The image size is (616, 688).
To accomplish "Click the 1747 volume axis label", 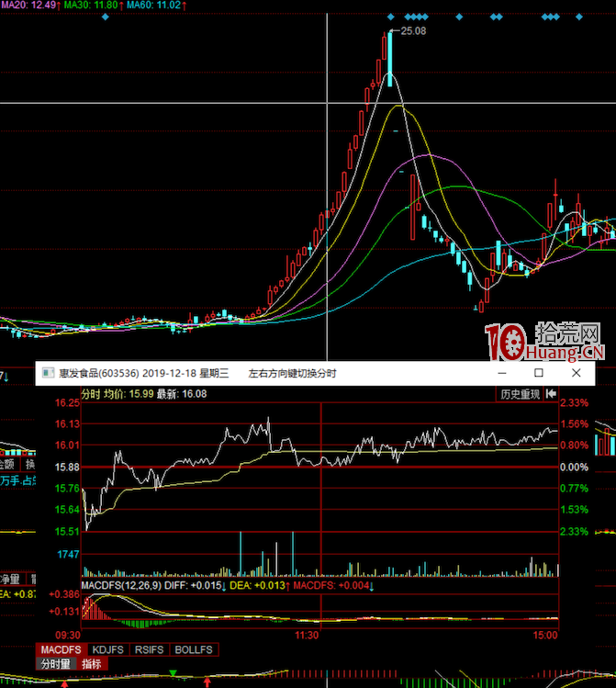I will 68,554.
